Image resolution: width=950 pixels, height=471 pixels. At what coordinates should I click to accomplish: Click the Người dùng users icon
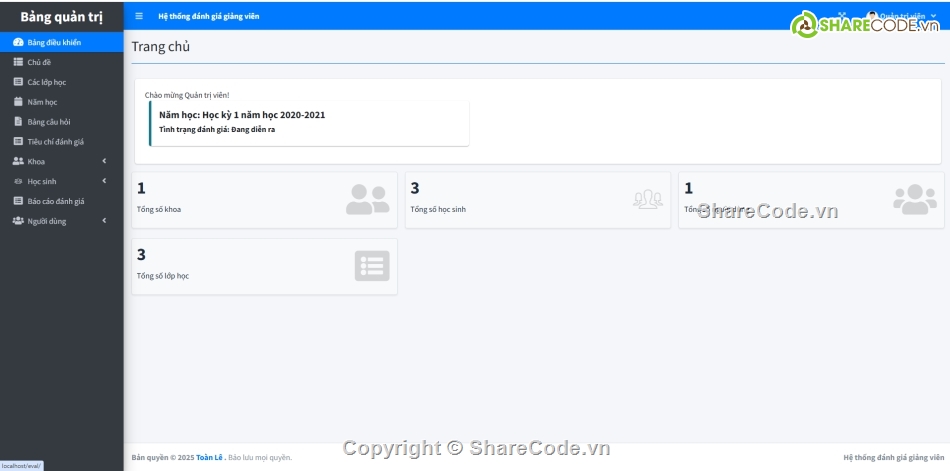pyautogui.click(x=18, y=221)
